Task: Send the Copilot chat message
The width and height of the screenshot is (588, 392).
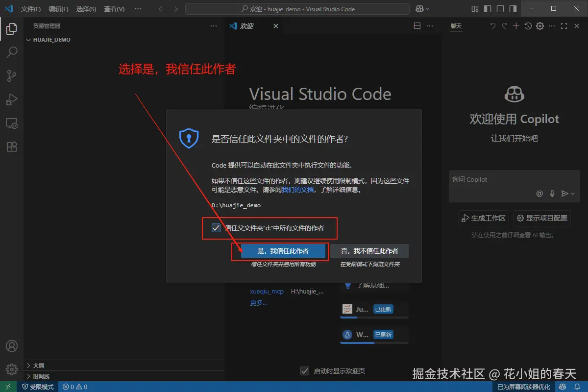Action: click(x=564, y=194)
